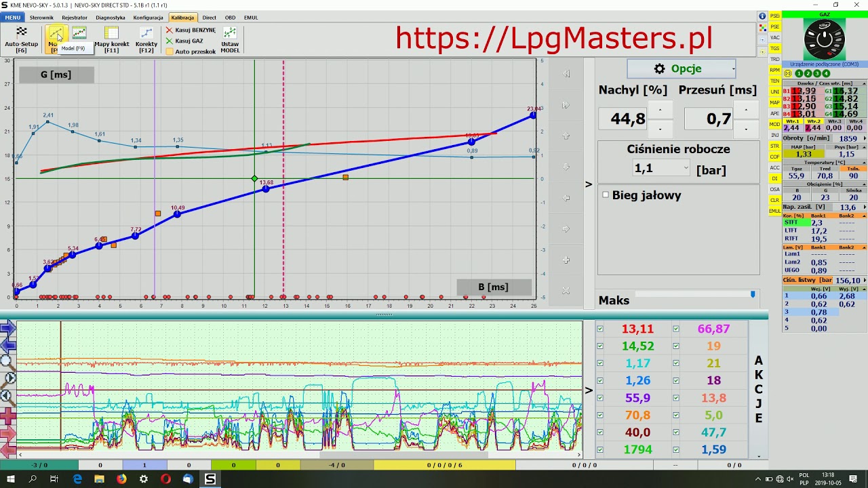Screen dimensions: 868x488
Task: Click the up arrow beside the model chart
Action: (x=566, y=136)
